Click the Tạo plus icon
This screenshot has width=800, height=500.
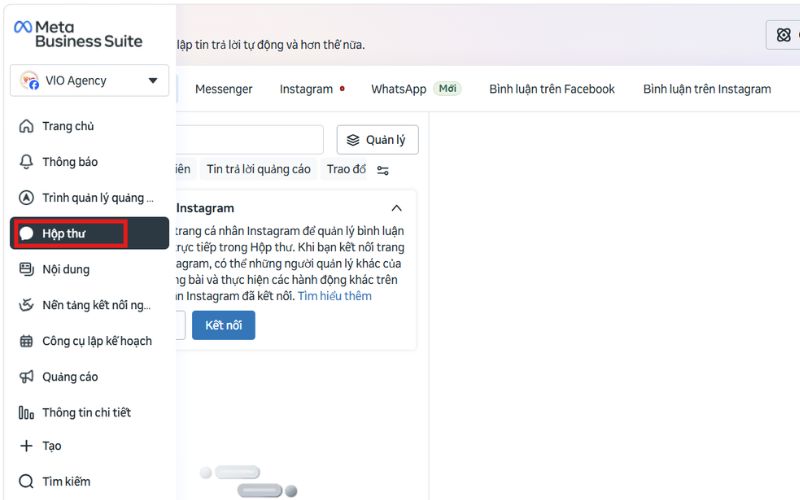[26, 446]
